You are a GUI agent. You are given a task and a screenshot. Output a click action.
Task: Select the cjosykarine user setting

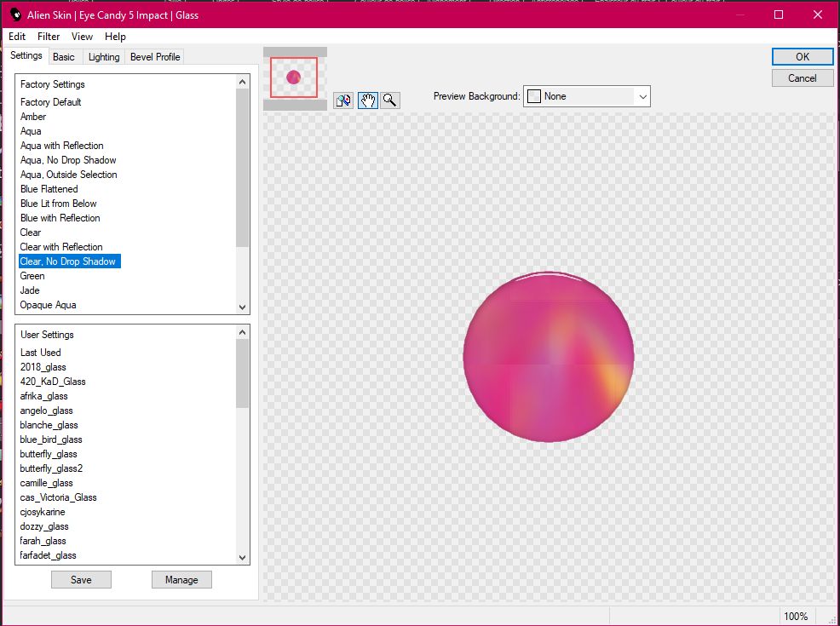[x=43, y=511]
